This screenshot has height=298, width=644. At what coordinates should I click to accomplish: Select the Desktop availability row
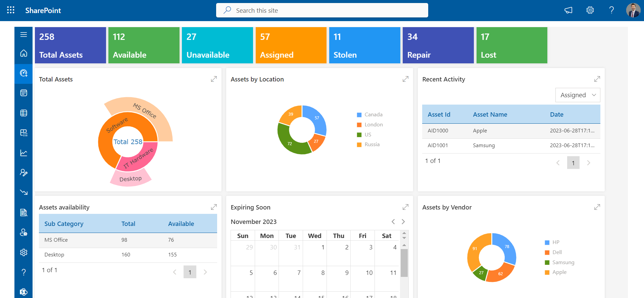128,255
